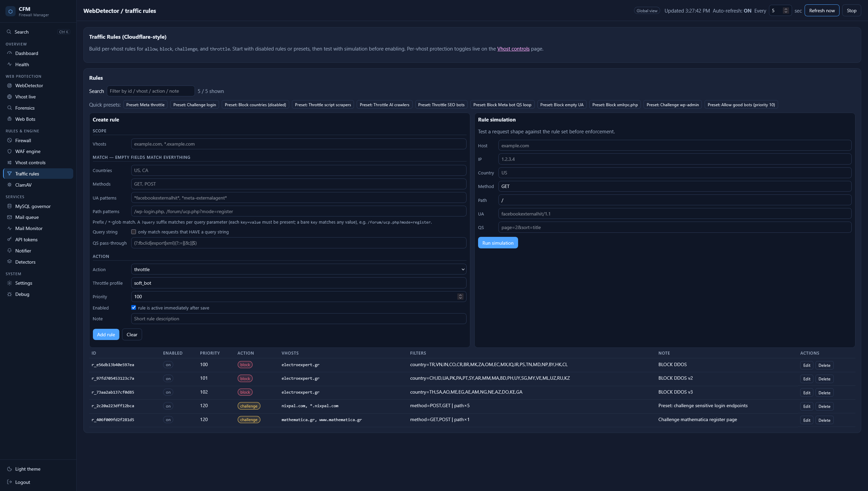Open the Action dropdown showing throttle
Screen dimensions: 868x491
[298, 269]
